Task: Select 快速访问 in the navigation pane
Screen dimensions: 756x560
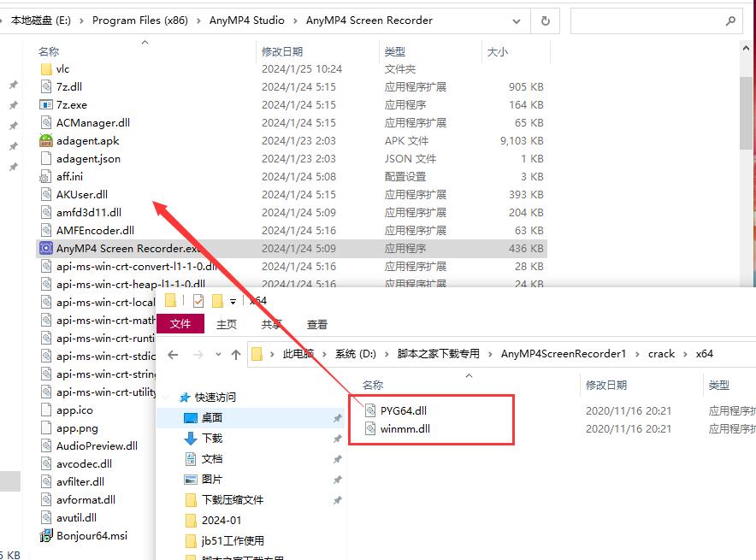Action: tap(215, 397)
